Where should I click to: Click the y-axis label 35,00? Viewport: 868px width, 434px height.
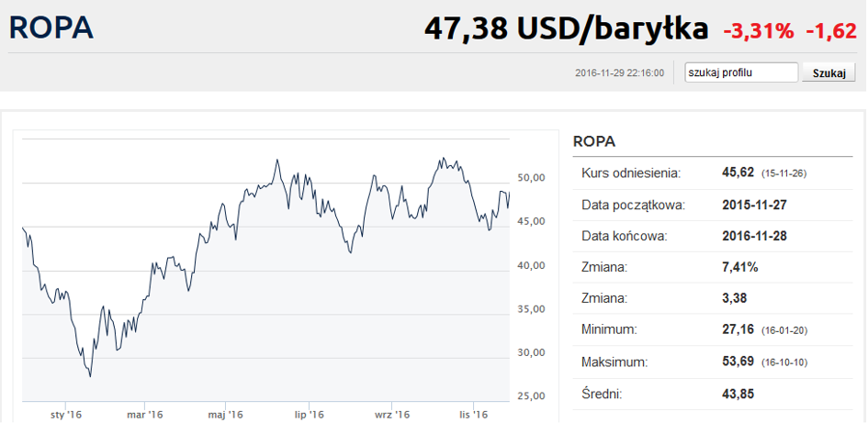pos(532,309)
